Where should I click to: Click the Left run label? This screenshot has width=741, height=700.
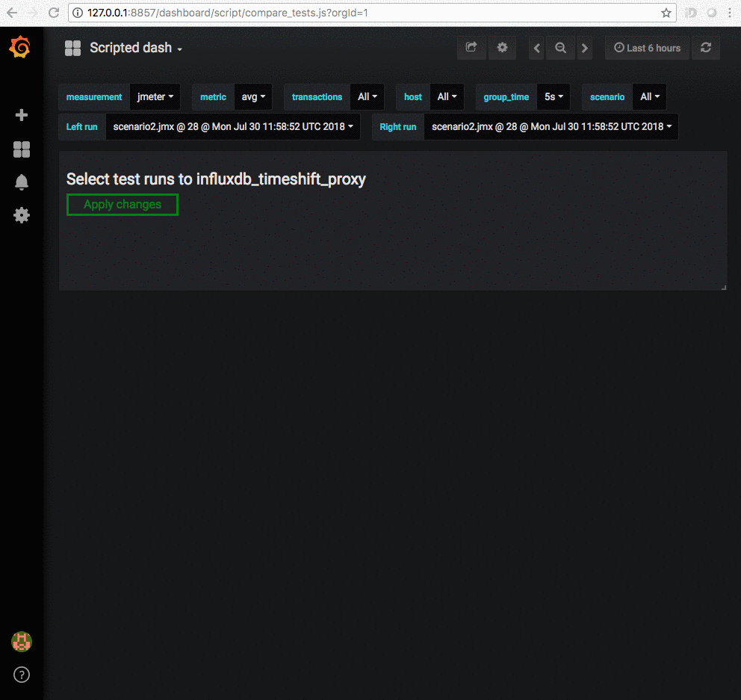81,127
